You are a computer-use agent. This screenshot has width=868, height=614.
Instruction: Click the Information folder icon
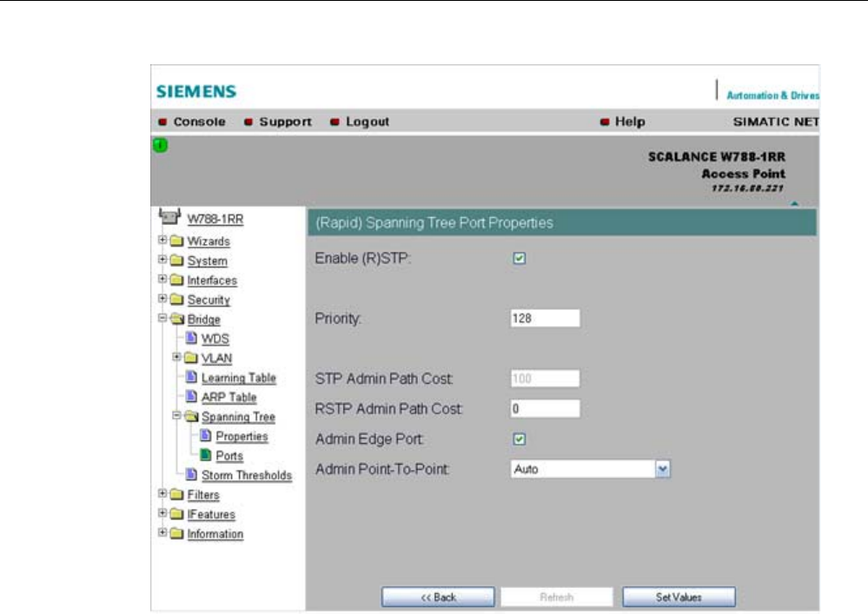coord(176,533)
